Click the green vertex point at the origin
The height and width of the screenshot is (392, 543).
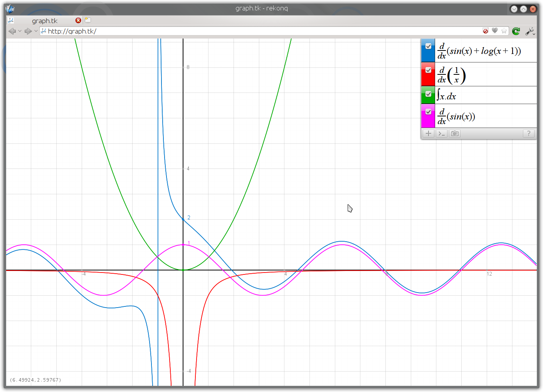coord(183,270)
